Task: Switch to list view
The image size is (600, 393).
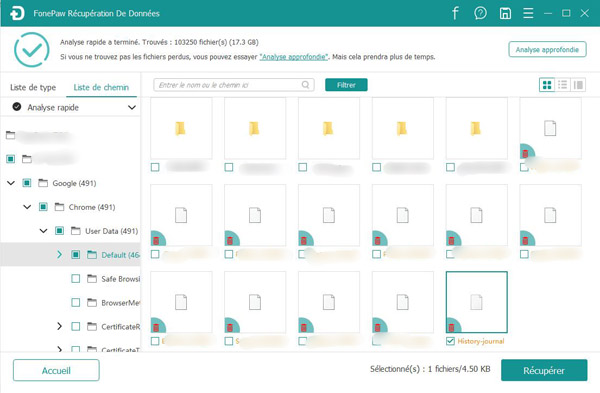Action: pos(562,85)
